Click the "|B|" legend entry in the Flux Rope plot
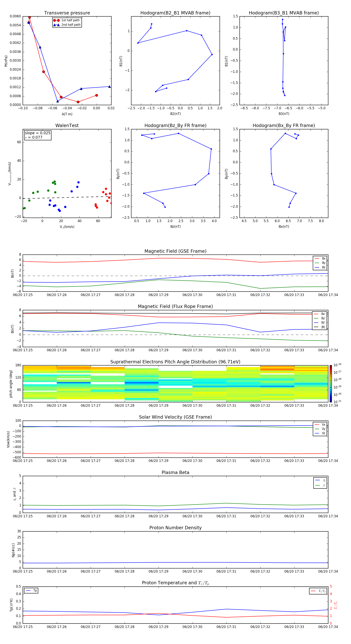 click(320, 327)
